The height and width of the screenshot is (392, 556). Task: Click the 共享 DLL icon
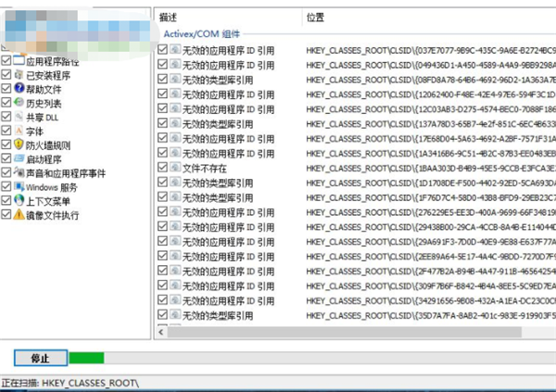(x=19, y=117)
